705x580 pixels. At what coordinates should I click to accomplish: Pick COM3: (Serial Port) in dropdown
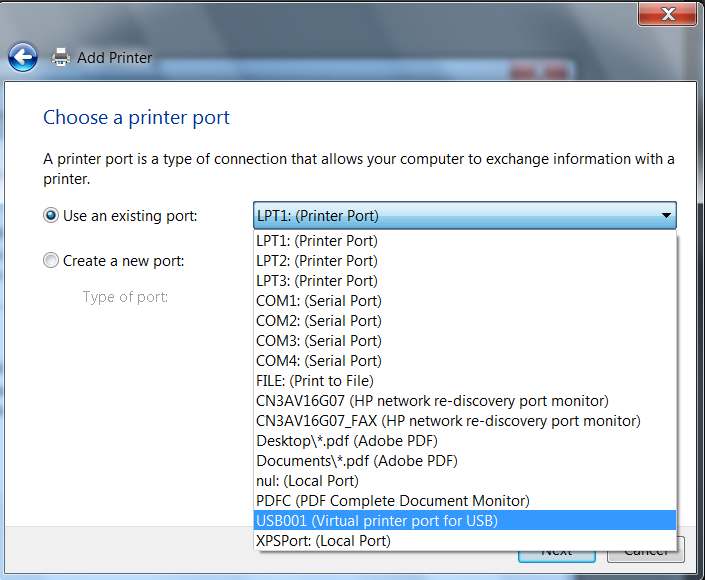pos(318,341)
